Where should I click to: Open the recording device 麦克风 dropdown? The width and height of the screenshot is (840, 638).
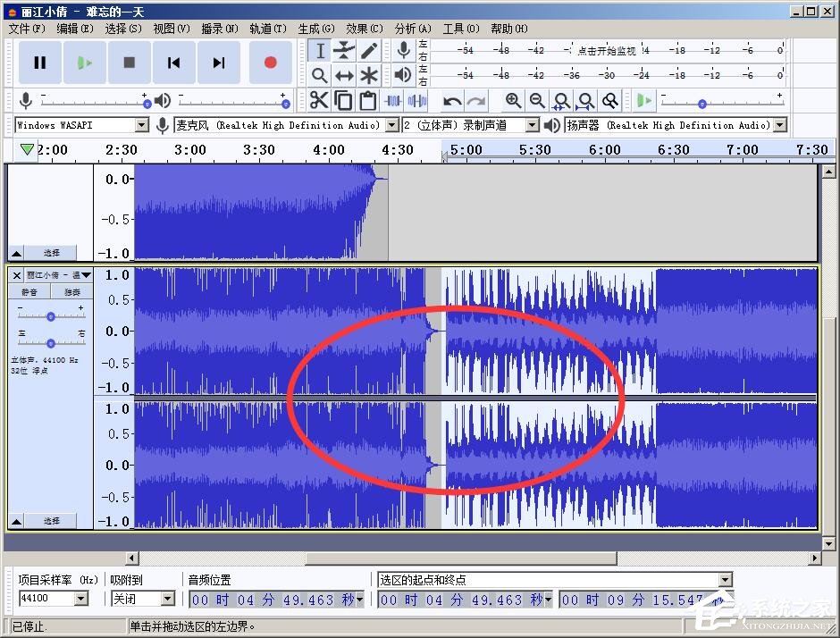pos(391,125)
